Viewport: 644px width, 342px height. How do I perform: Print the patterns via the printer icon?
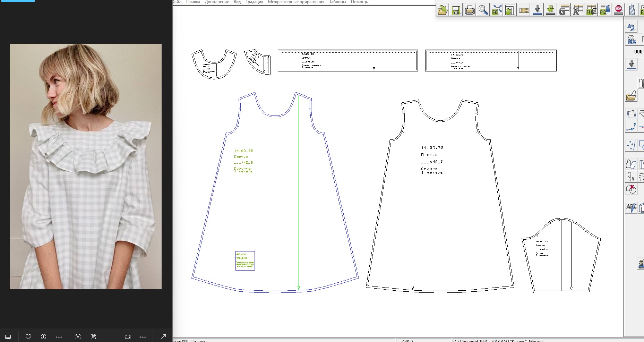(469, 10)
